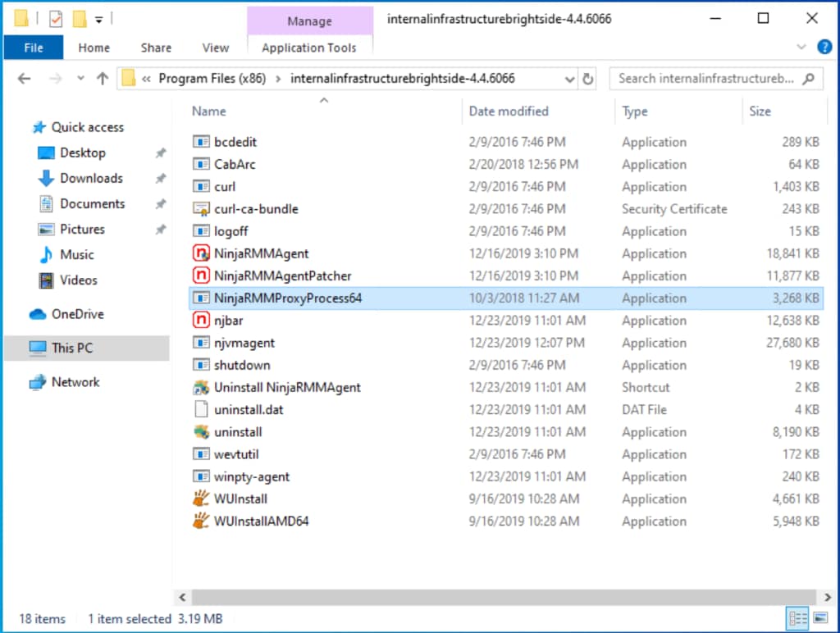The height and width of the screenshot is (633, 840).
Task: Click the folder search box
Action: pos(705,79)
